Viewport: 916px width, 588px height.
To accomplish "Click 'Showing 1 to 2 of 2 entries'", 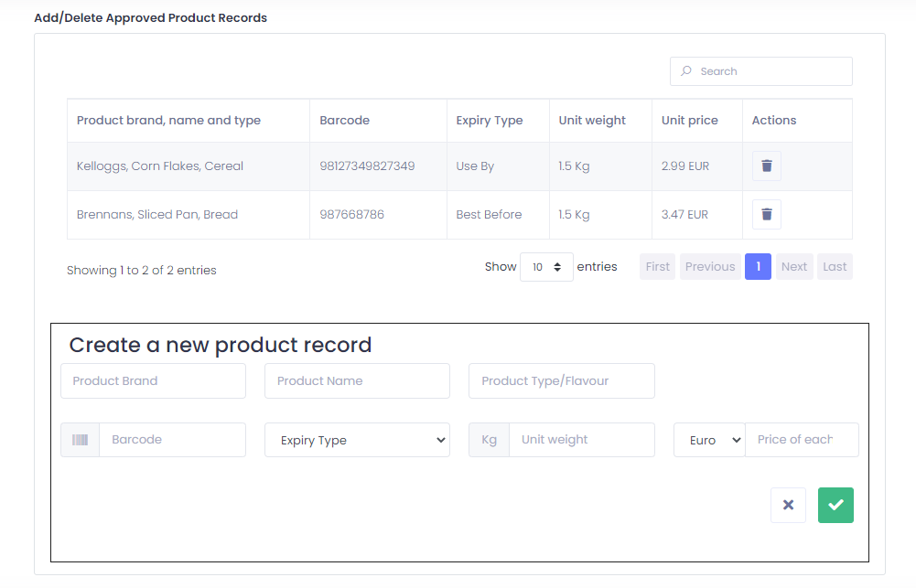I will coord(141,271).
